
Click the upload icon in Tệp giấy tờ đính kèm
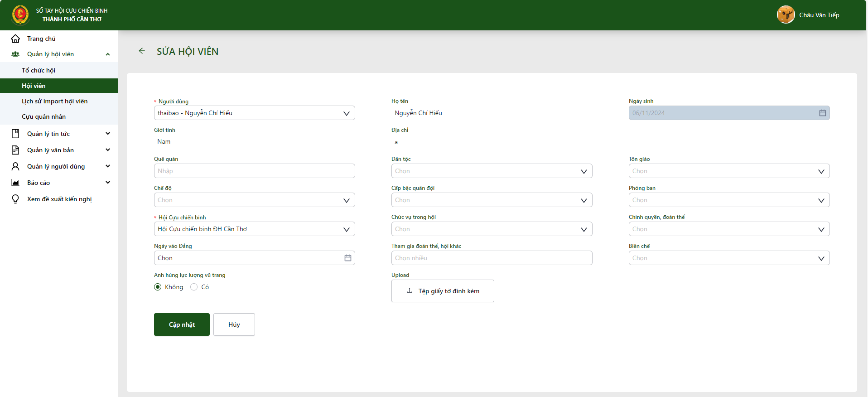410,291
